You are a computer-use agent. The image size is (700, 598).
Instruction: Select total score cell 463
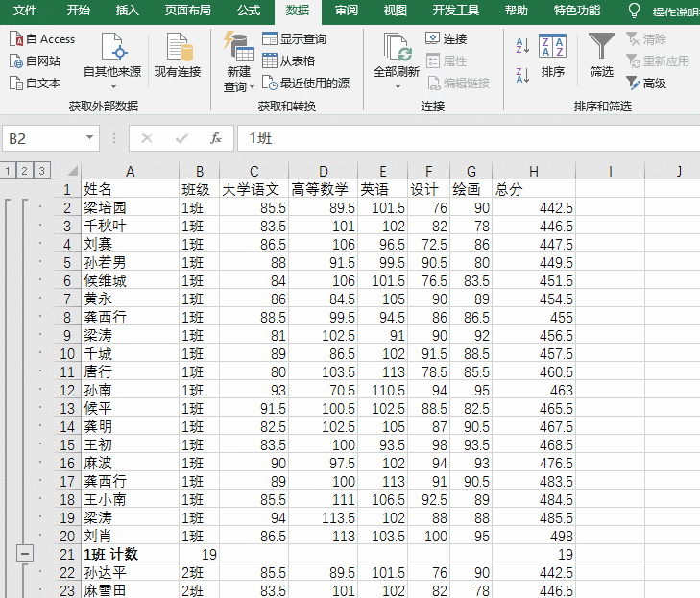(x=534, y=390)
